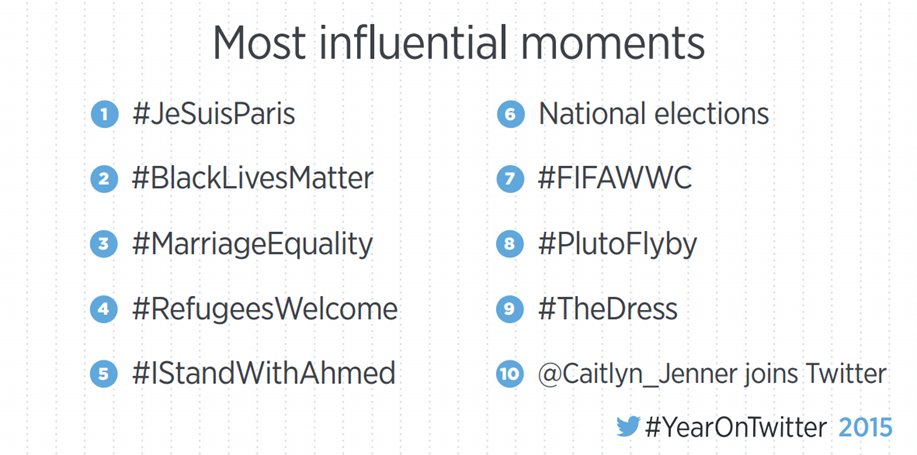The width and height of the screenshot is (917, 455).
Task: Click the @Caitlyn_Jenner joins Twitter entry
Action: [x=712, y=374]
